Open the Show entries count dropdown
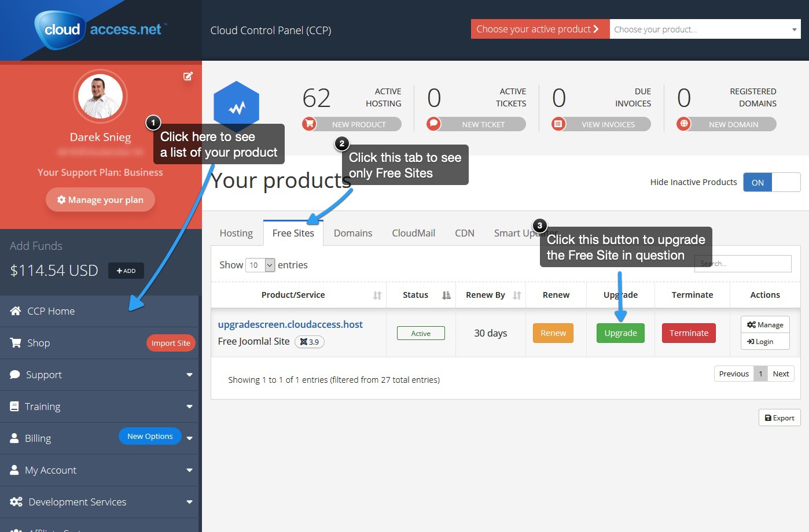The width and height of the screenshot is (809, 532). (x=260, y=265)
